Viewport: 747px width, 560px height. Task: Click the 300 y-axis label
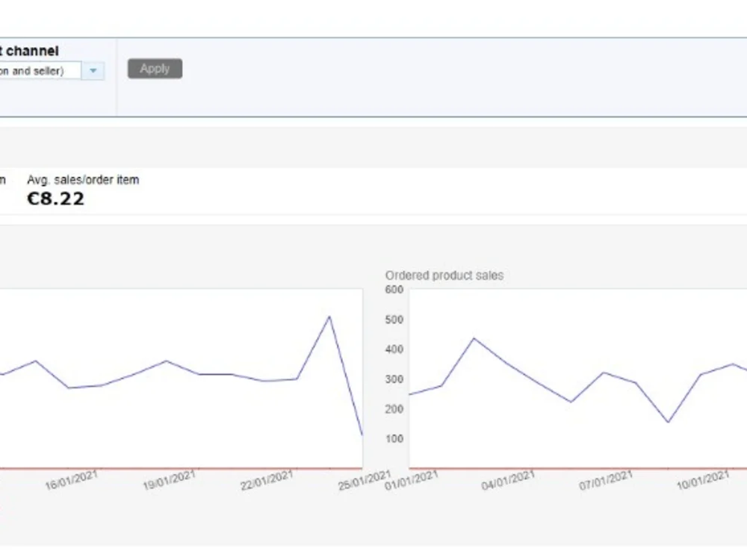click(394, 379)
